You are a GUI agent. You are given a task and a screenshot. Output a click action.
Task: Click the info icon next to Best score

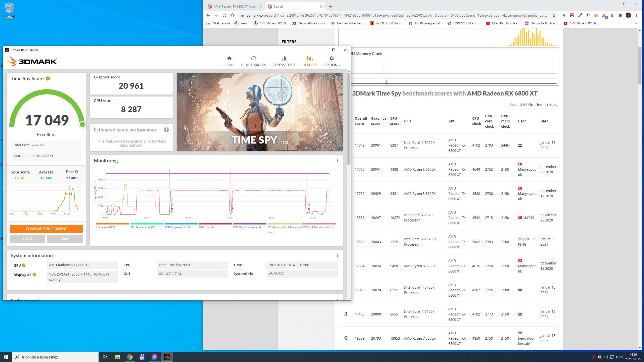click(76, 172)
